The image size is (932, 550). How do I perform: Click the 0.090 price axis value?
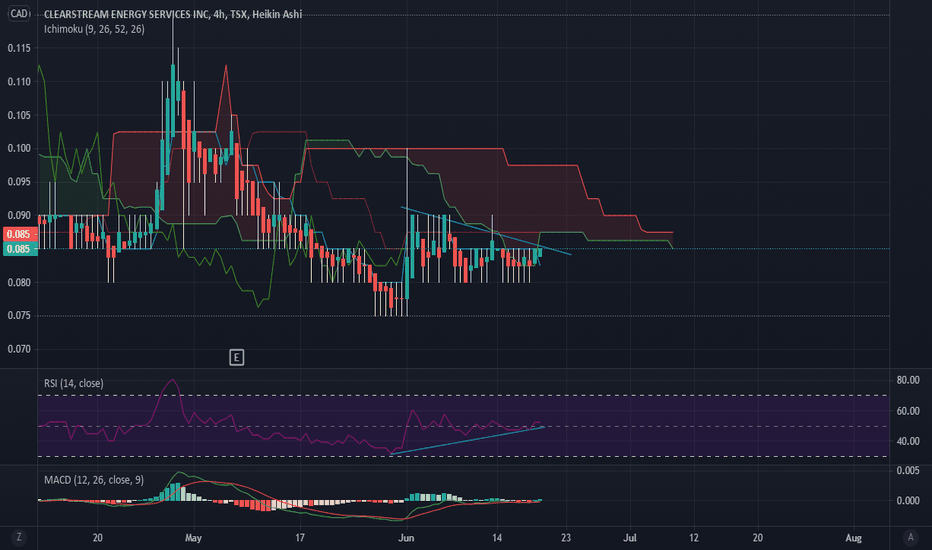click(x=19, y=215)
